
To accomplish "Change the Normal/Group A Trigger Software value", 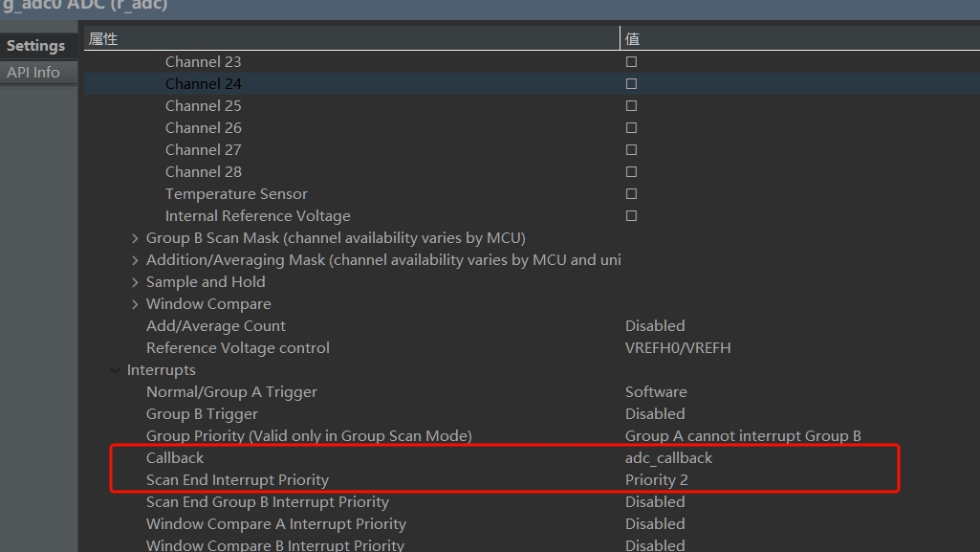I will click(656, 392).
